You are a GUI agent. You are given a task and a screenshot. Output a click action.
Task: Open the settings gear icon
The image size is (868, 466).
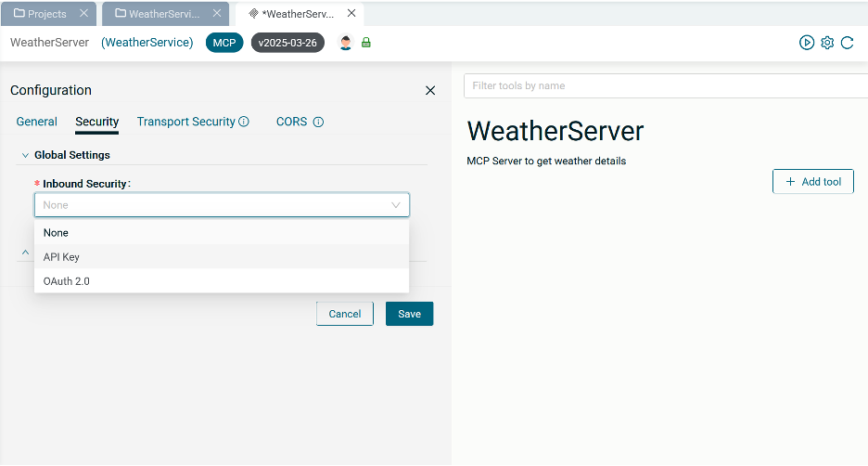(x=827, y=43)
